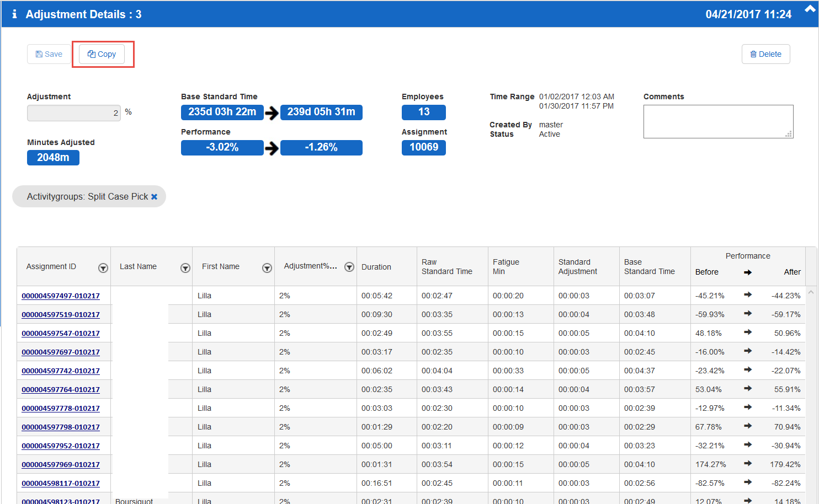Click the First Name column header text
Screen dimensions: 819x504
tap(221, 267)
